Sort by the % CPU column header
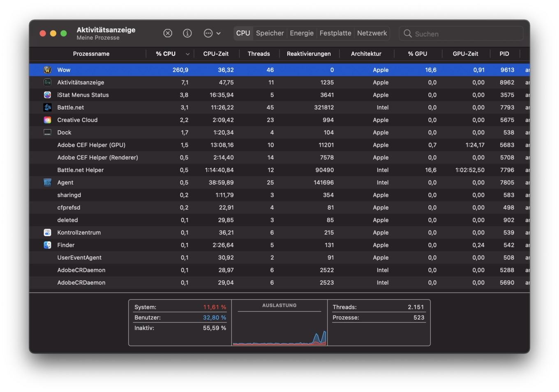The image size is (559, 392). tap(166, 54)
